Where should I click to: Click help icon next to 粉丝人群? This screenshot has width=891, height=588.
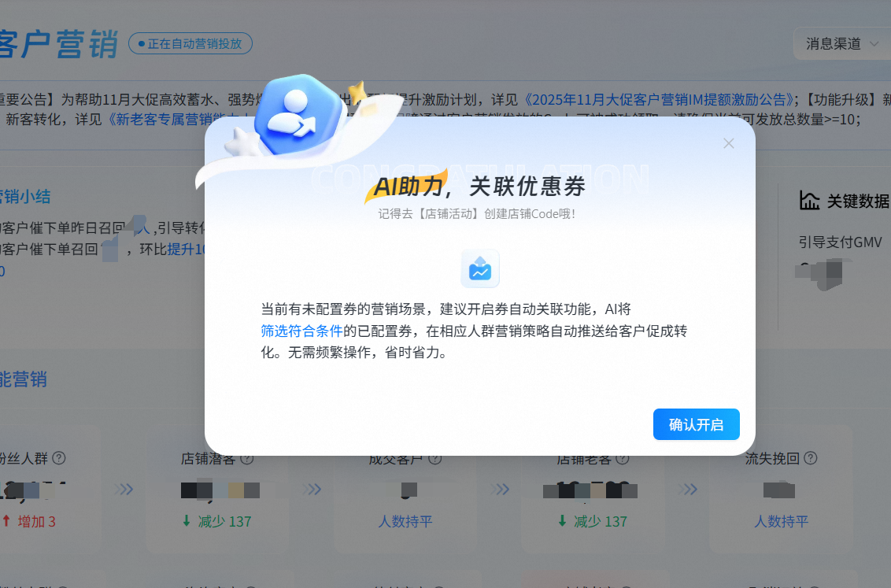coord(58,458)
